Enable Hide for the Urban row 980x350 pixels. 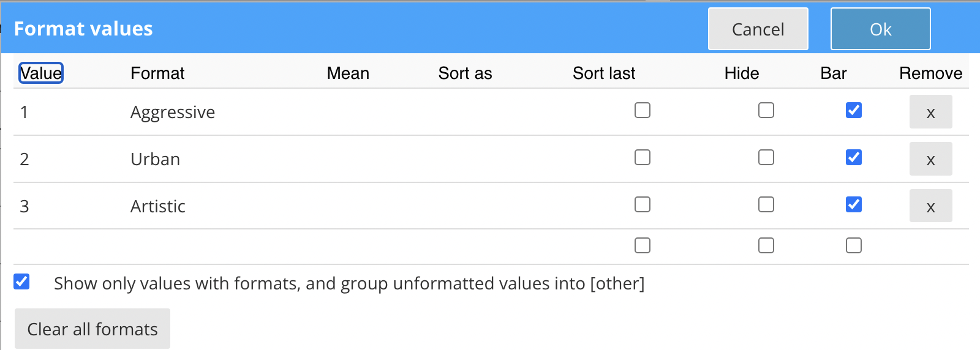pos(766,157)
